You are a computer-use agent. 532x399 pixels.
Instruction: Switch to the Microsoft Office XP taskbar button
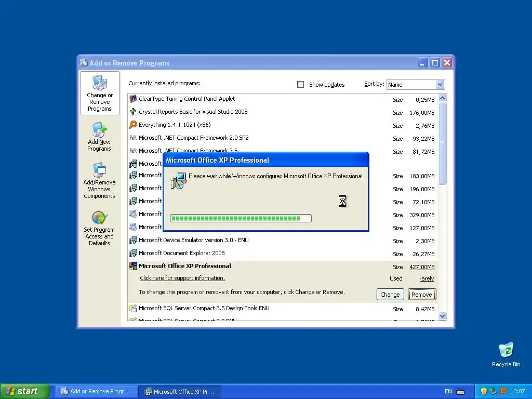click(x=180, y=392)
